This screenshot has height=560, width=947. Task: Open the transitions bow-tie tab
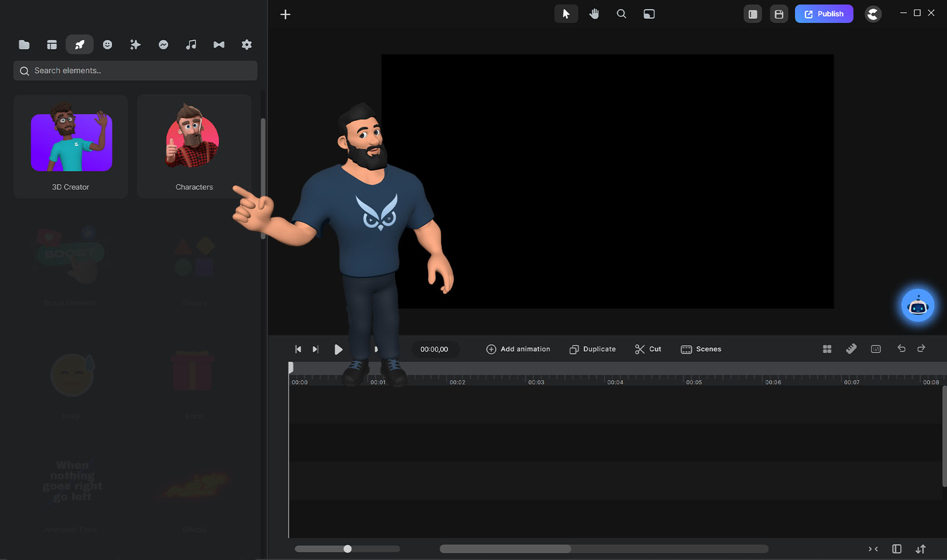click(x=219, y=45)
